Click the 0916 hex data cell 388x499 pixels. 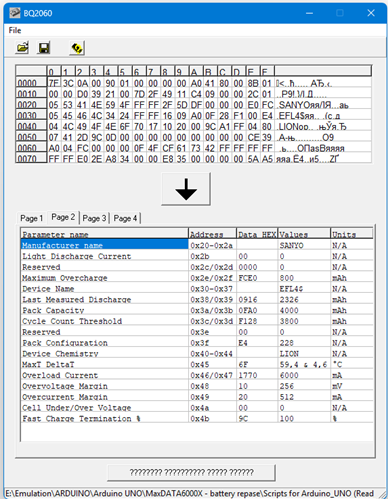(x=257, y=300)
